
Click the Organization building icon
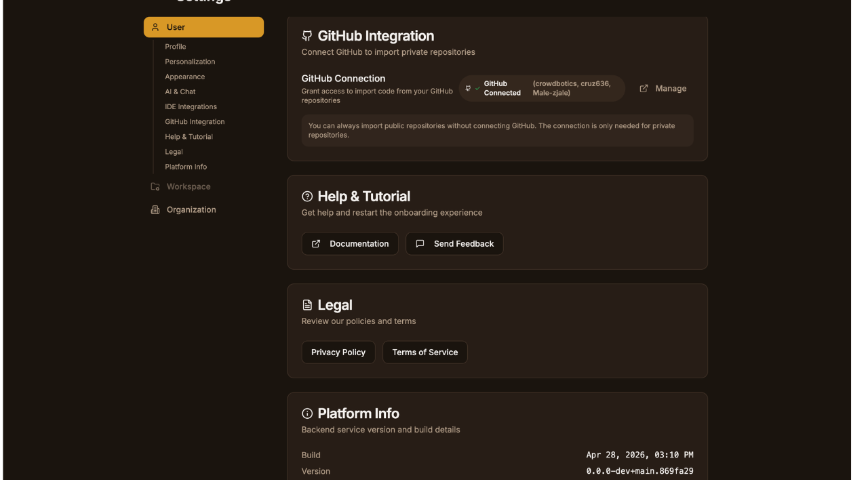coord(155,209)
